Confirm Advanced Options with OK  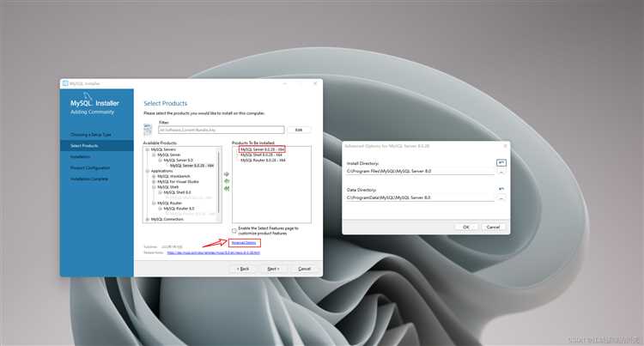[x=466, y=227]
